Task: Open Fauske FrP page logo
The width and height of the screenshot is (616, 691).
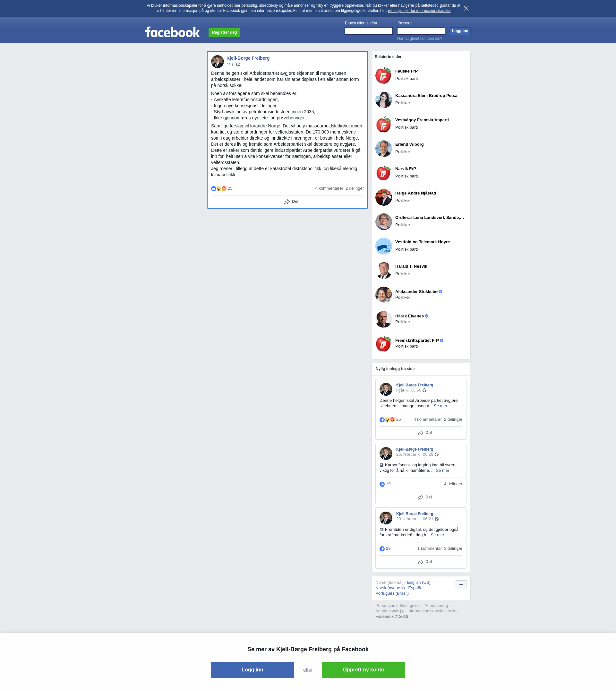Action: tap(383, 75)
